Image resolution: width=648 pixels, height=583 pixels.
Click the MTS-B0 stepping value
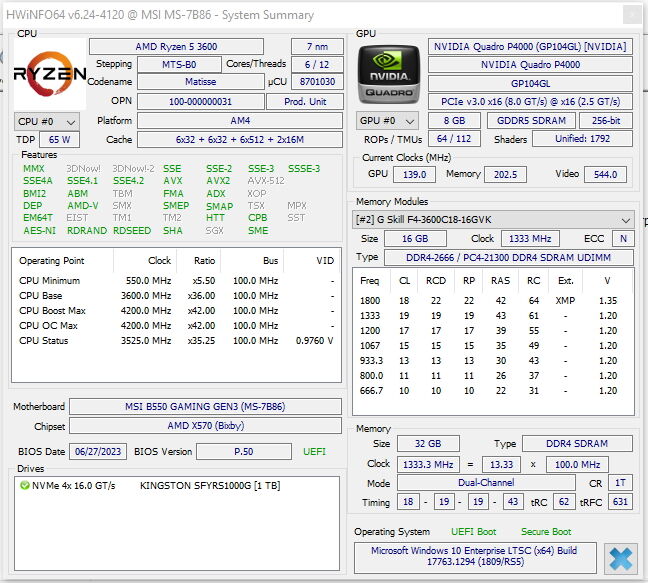point(179,65)
